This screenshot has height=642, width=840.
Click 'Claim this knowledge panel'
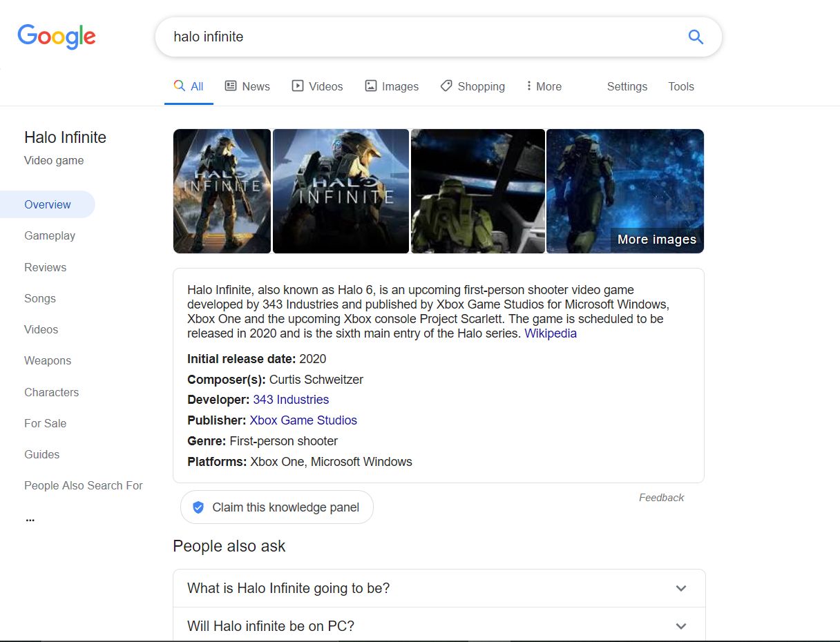point(276,507)
